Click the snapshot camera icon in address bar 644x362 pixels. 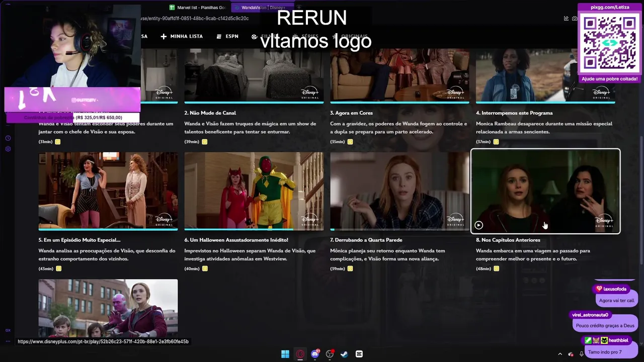pos(575,19)
